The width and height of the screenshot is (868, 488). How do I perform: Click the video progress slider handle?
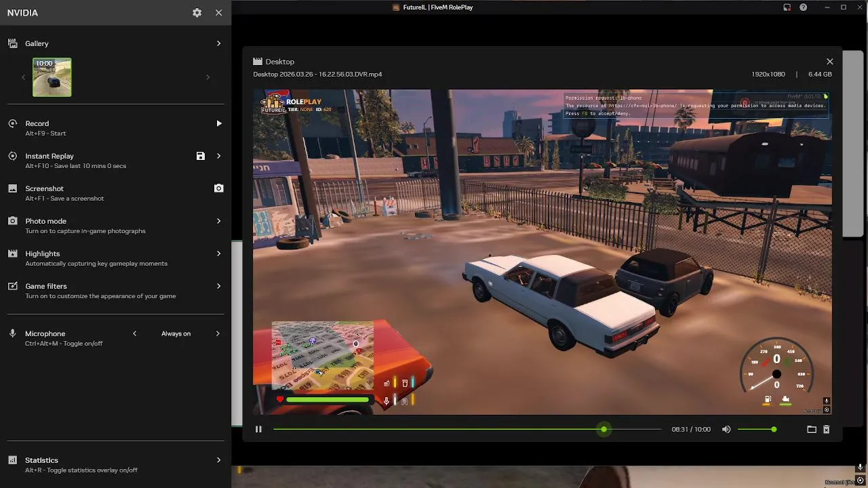[x=604, y=429]
